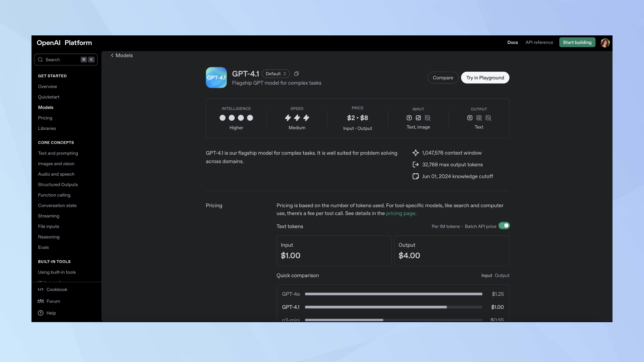The width and height of the screenshot is (644, 362).
Task: Select the image input capability icon
Action: (x=418, y=118)
